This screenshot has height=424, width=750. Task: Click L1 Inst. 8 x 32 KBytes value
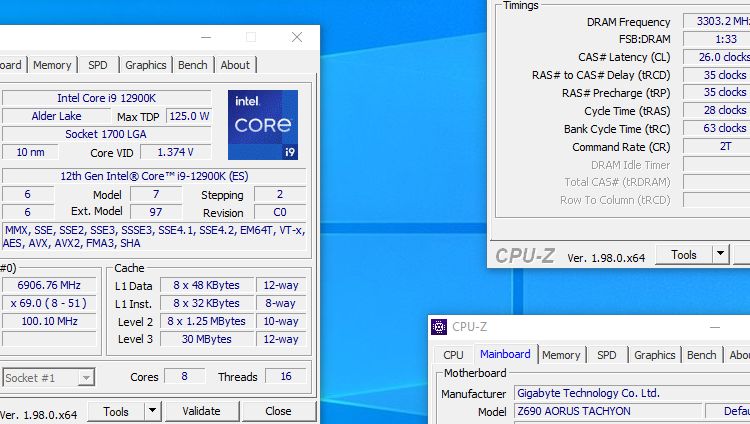point(207,303)
